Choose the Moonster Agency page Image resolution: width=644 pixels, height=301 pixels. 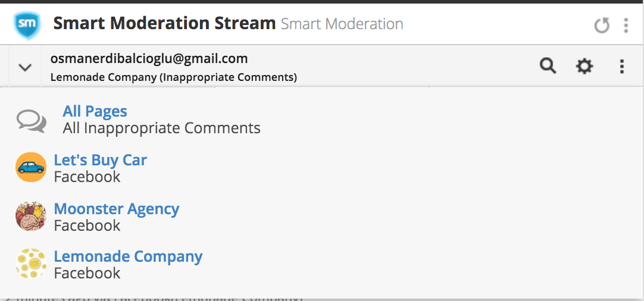pos(117,209)
